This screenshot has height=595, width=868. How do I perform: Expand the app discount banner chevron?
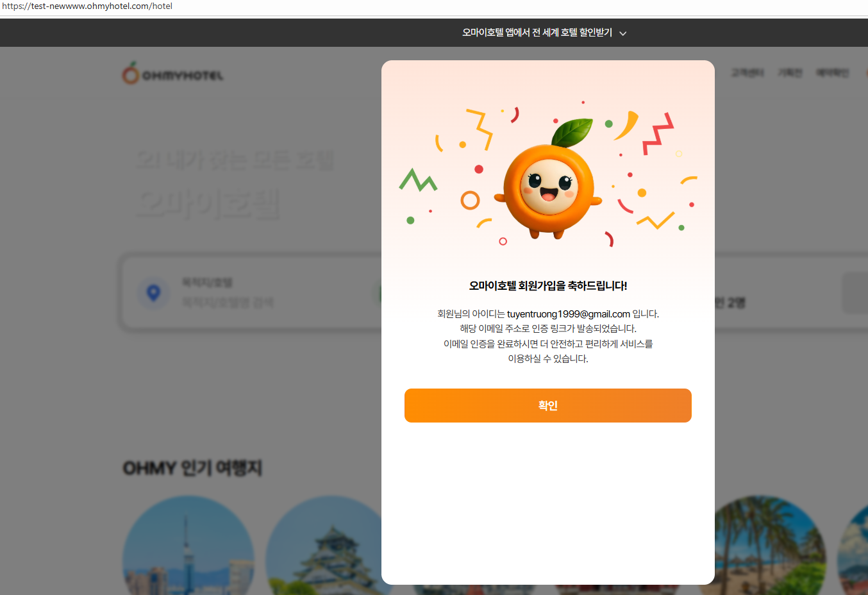point(622,33)
